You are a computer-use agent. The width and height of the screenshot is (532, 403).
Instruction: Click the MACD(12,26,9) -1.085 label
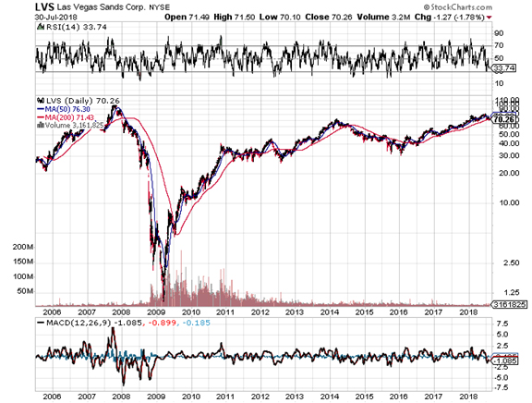pyautogui.click(x=93, y=323)
